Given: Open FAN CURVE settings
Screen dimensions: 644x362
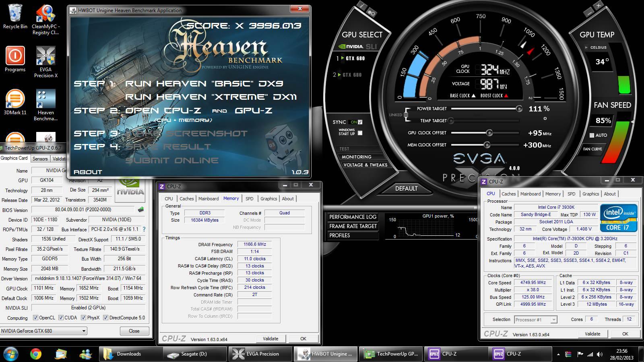Looking at the screenshot, I should pyautogui.click(x=592, y=149).
